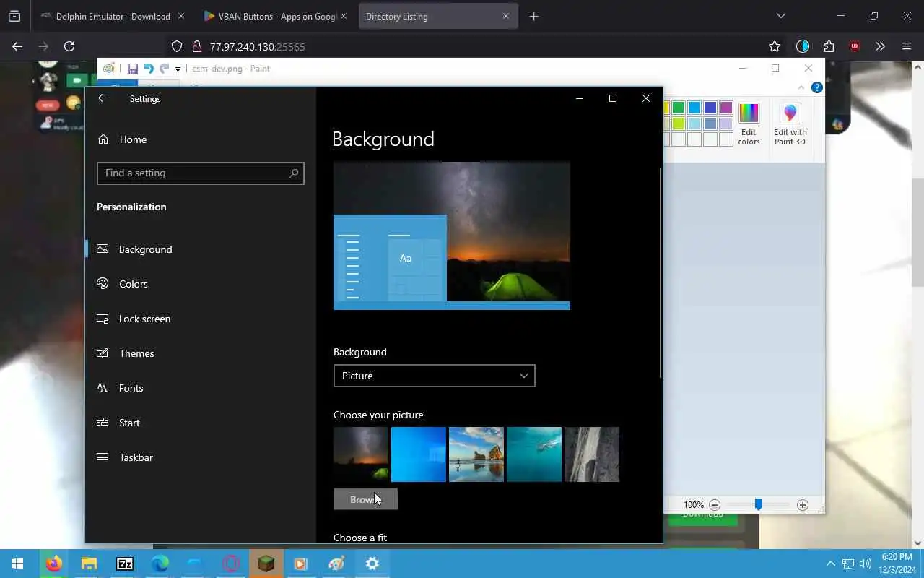Open the list all tabs dropdown
Viewport: 924px width, 578px height.
[x=781, y=16]
